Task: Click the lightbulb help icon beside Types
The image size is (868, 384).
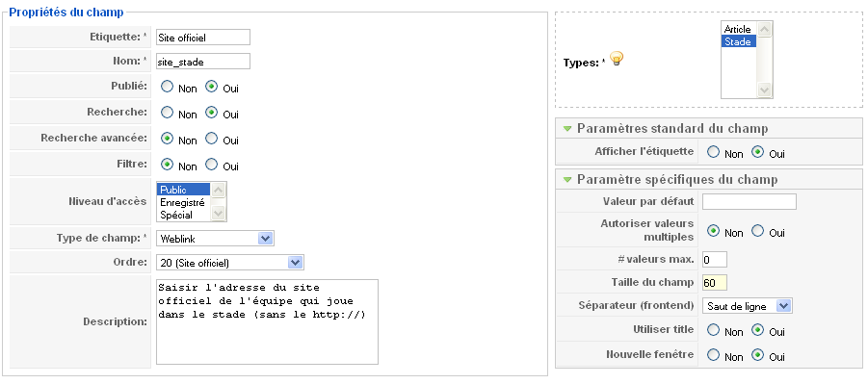Action: (x=617, y=58)
